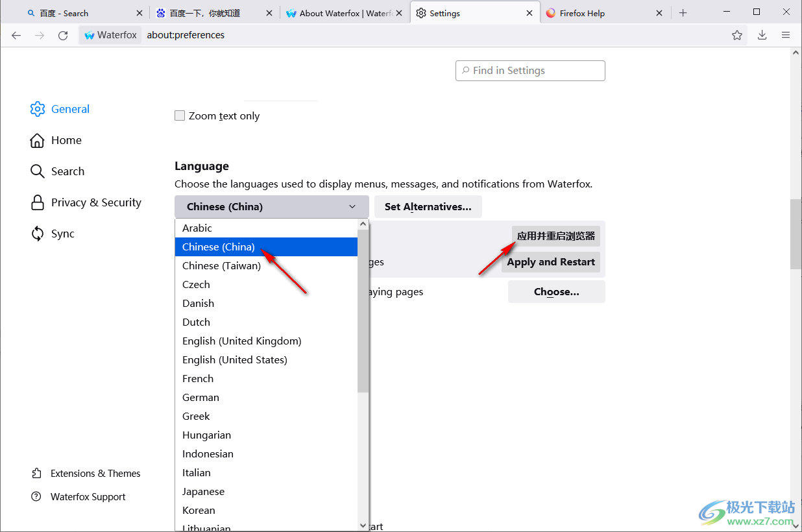The width and height of the screenshot is (802, 532).
Task: Select Indonesian from the language list
Action: (266, 453)
